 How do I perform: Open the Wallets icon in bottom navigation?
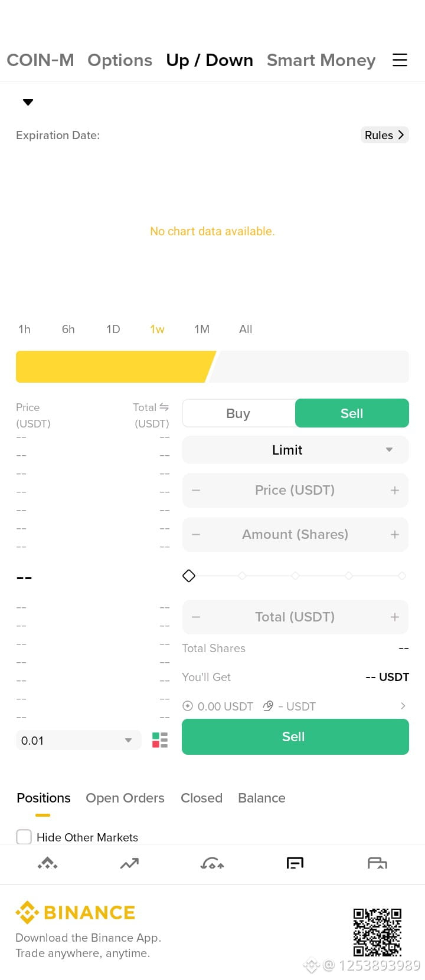coord(377,864)
